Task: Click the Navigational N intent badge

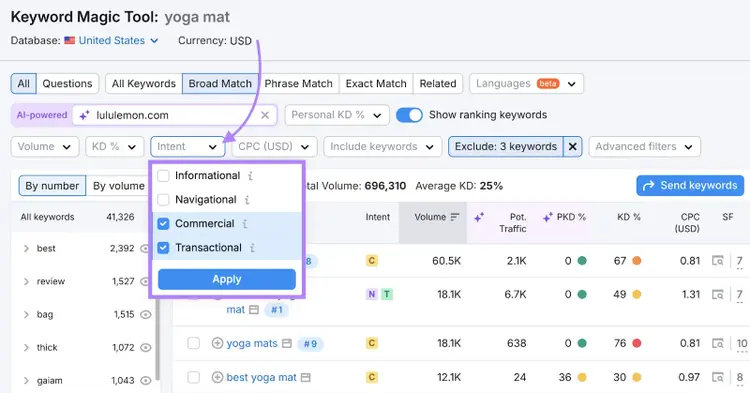Action: [372, 295]
